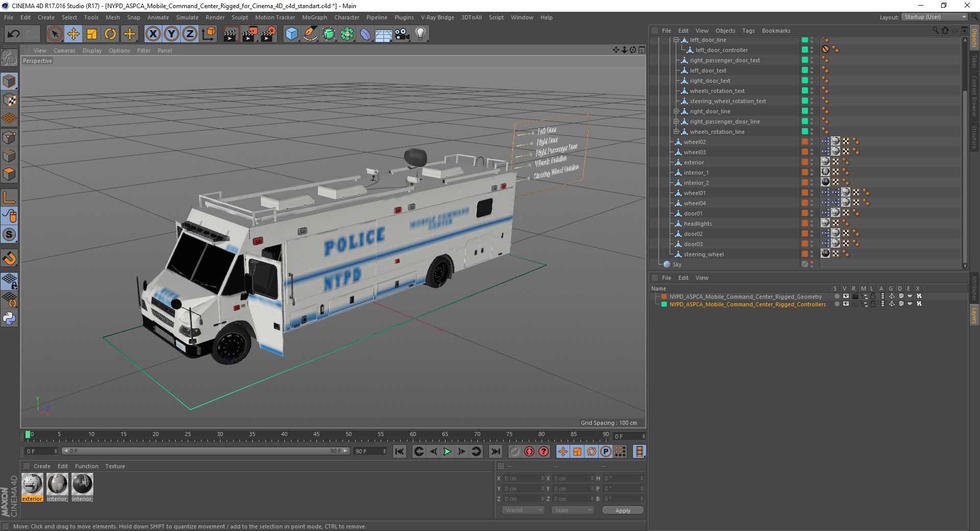Viewport: 980px width, 531px height.
Task: Open Edit Render Settings icon
Action: 268,34
